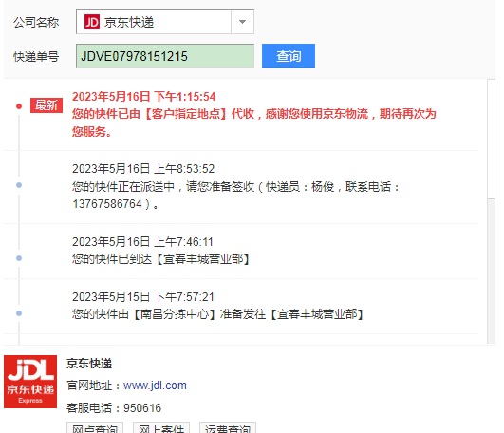Click the 运费查询 button
The width and height of the screenshot is (504, 433).
point(228,428)
